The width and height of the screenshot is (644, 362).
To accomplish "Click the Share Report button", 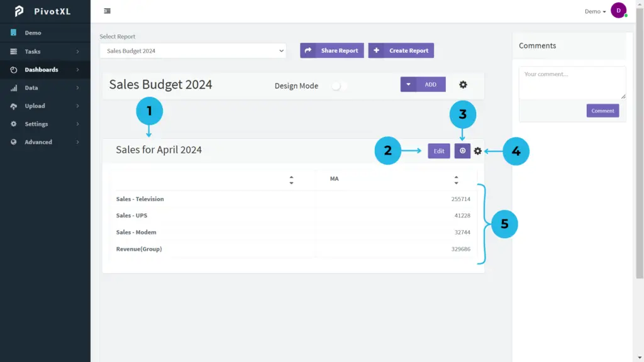I will 332,50.
